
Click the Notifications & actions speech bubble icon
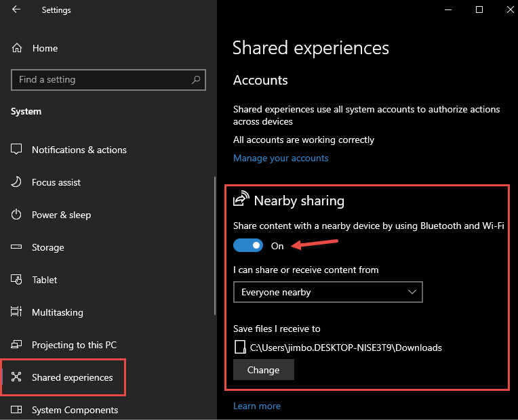coord(16,149)
